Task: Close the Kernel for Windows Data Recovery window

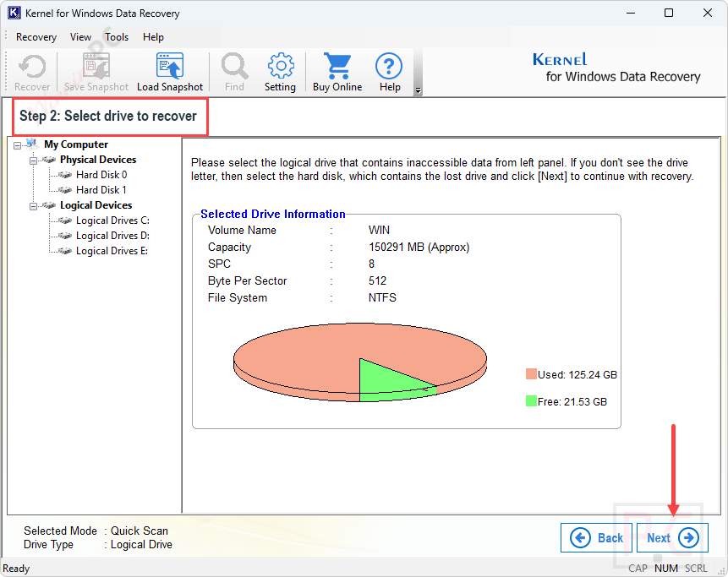Action: point(708,13)
